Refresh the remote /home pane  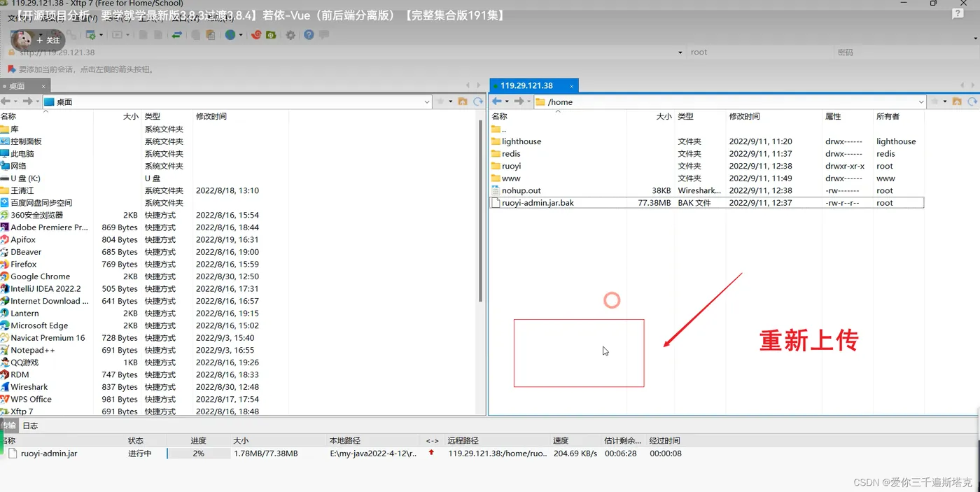pos(972,101)
